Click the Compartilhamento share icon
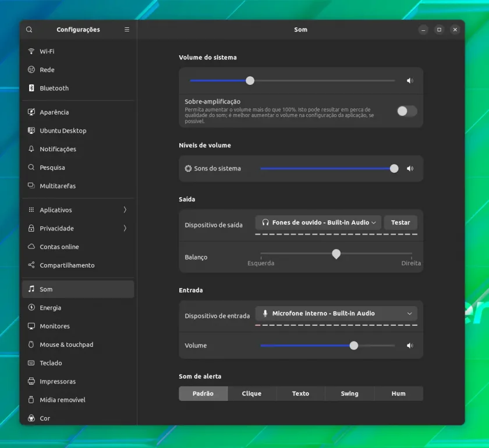489x448 pixels. pyautogui.click(x=31, y=265)
